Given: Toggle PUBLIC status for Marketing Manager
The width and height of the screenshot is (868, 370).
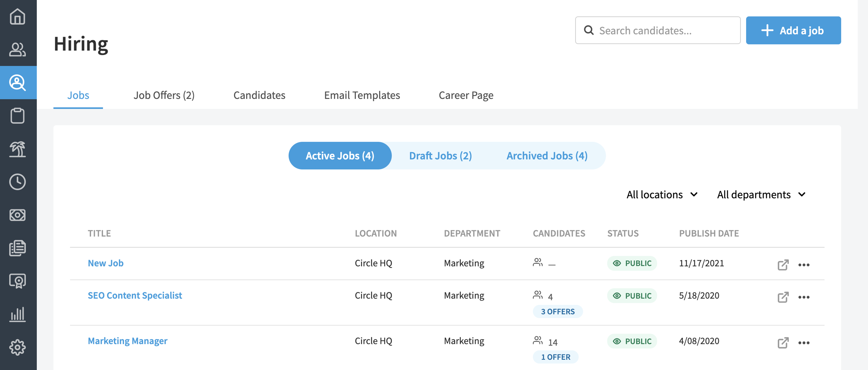Looking at the screenshot, I should tap(632, 341).
